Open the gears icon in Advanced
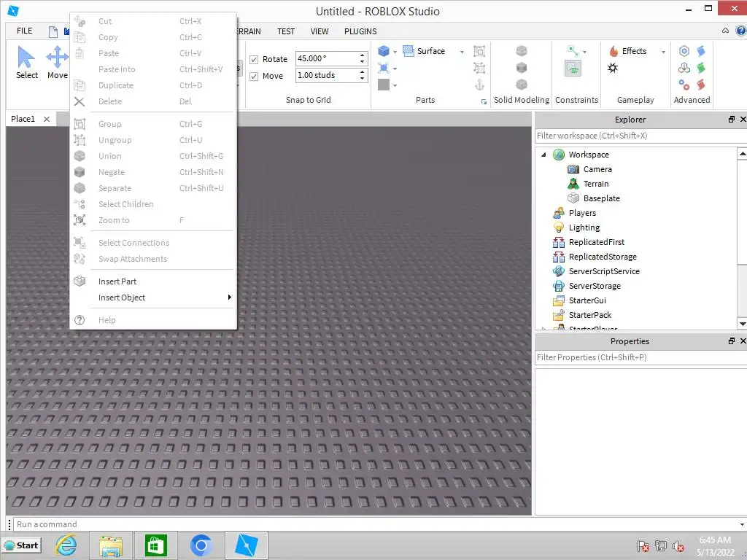 (x=684, y=85)
